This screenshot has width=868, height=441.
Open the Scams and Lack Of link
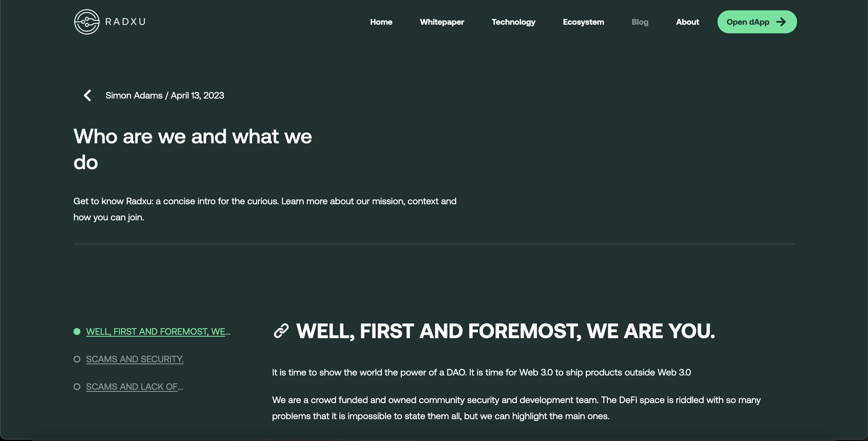[134, 387]
